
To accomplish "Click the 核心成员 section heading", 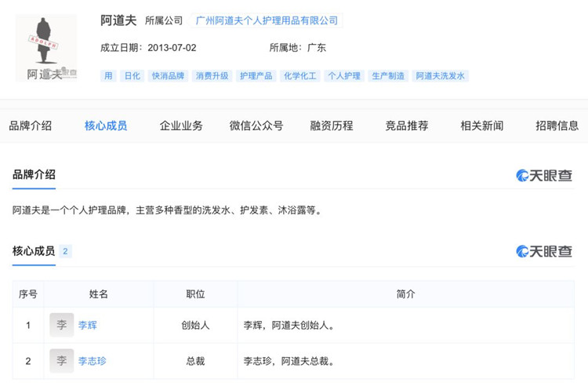I will tap(34, 251).
